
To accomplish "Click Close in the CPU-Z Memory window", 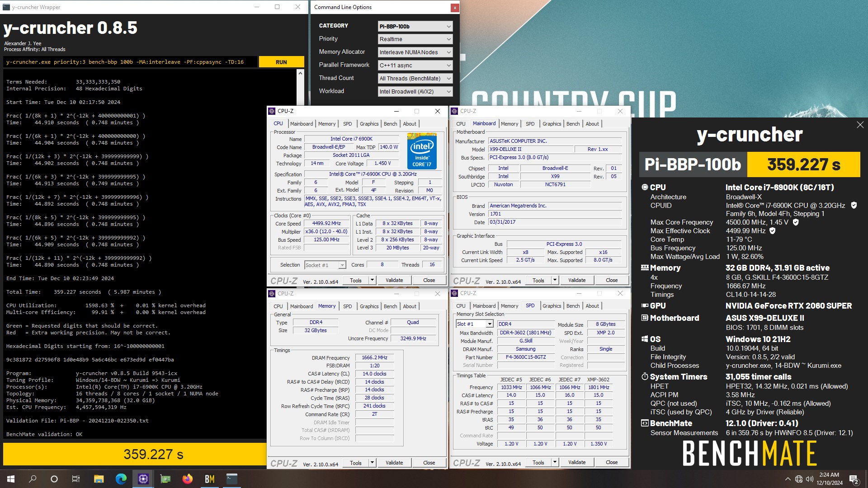I will [429, 463].
